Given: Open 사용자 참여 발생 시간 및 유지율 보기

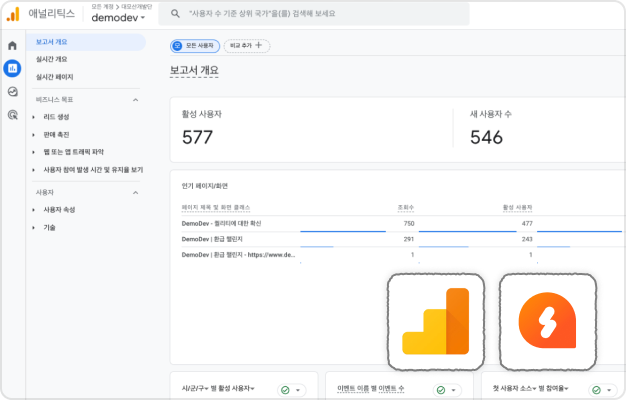Looking at the screenshot, I should click(93, 170).
